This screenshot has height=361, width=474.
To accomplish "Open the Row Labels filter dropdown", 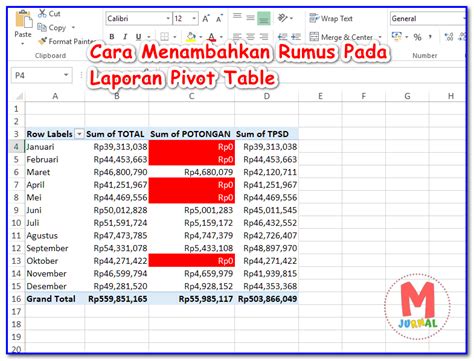I will (x=79, y=134).
